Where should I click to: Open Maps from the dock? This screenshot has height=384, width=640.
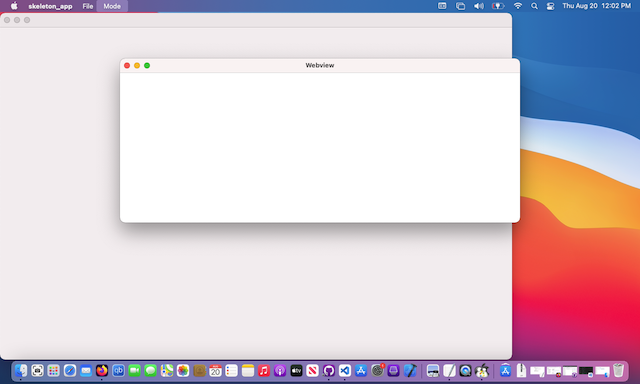[167, 371]
